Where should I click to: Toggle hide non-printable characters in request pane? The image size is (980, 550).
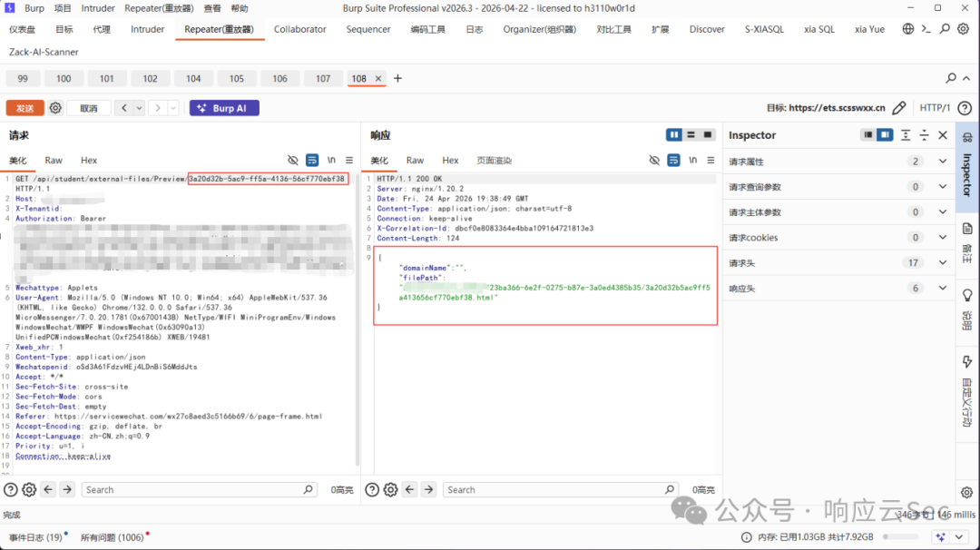click(x=292, y=161)
